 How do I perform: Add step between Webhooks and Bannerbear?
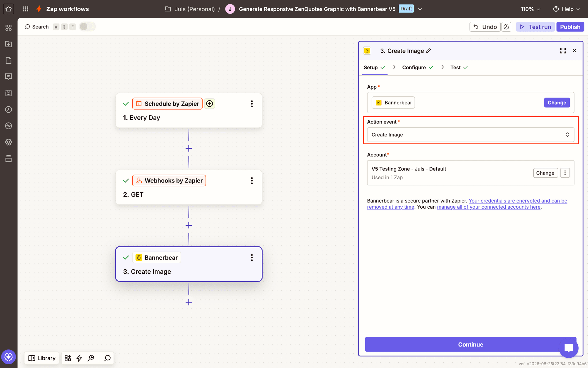tap(189, 225)
